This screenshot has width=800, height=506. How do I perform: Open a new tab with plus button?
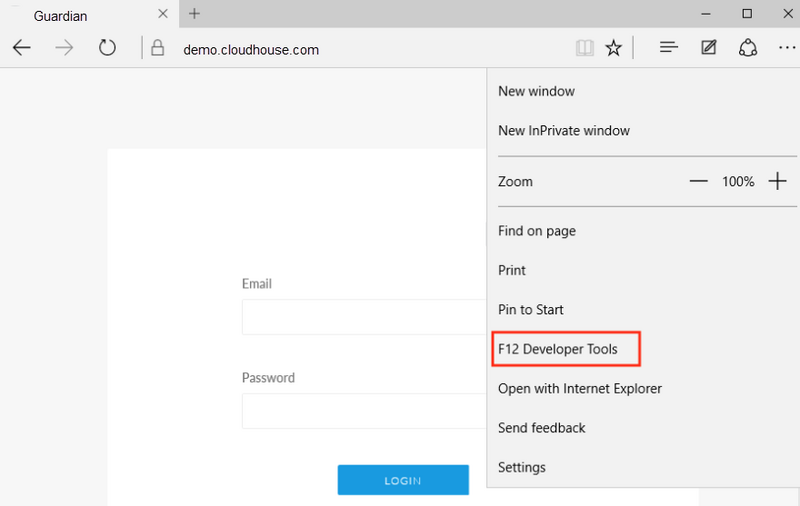(x=195, y=14)
